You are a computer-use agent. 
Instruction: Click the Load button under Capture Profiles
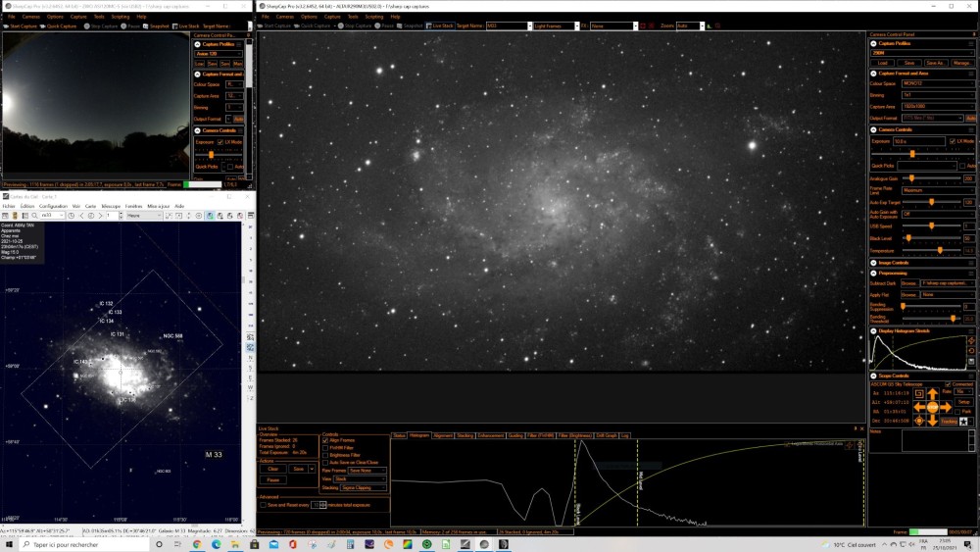coord(883,63)
